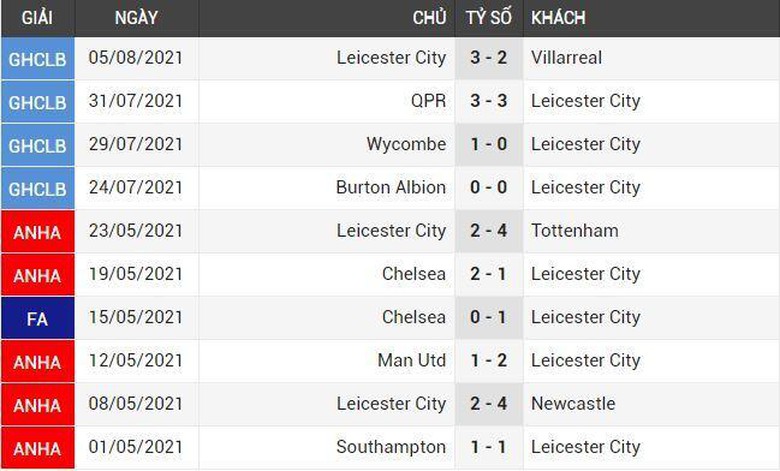Select the Southampton home team

pos(391,447)
